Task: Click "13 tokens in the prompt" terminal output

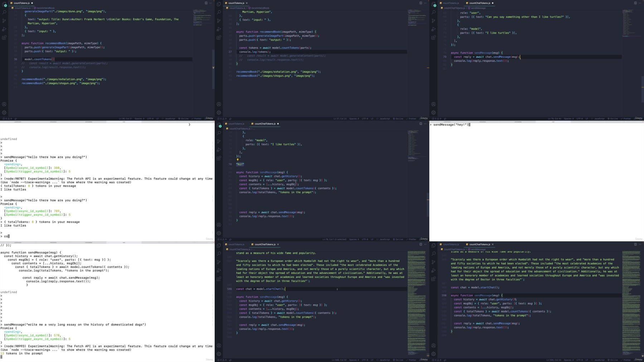Action: [x=21, y=353]
